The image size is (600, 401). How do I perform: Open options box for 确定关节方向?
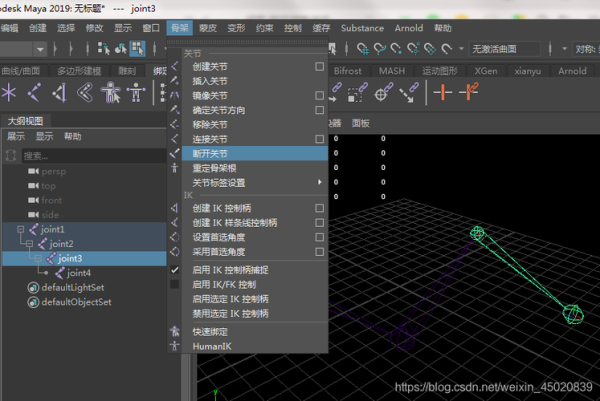[x=320, y=110]
